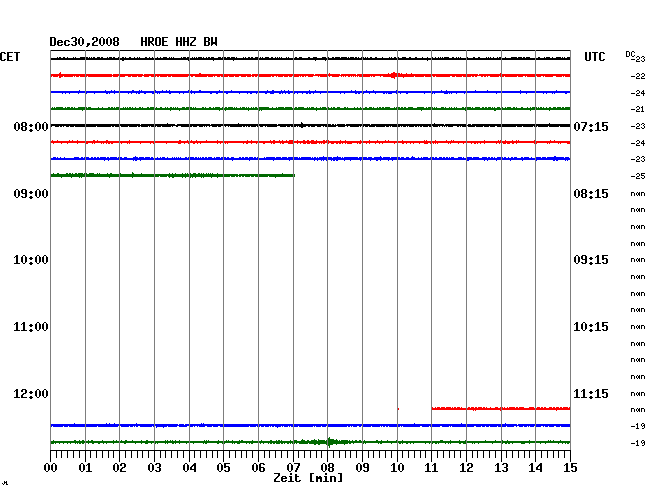Image resolution: width=650 pixels, height=494 pixels.
Task: Select the DC column header
Action: 630,54
